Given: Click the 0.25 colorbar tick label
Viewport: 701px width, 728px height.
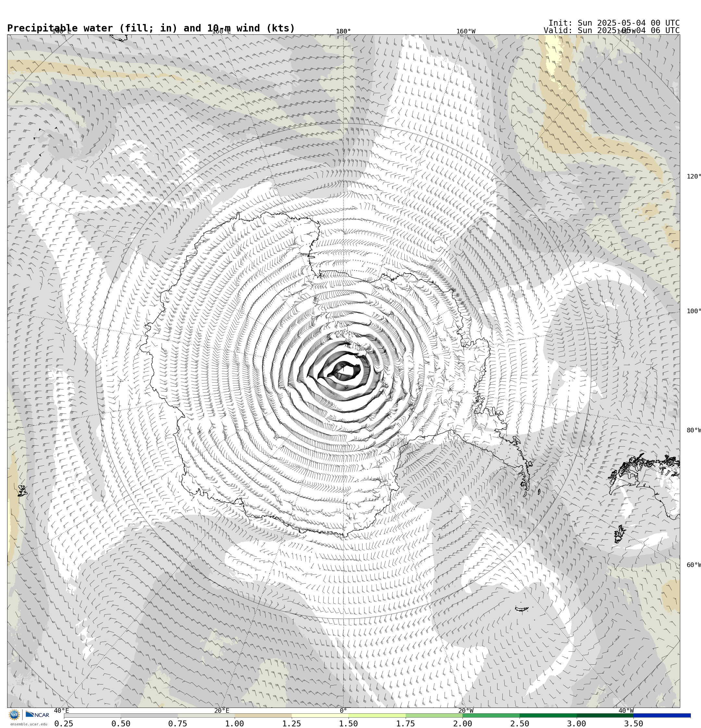Looking at the screenshot, I should pos(64,723).
